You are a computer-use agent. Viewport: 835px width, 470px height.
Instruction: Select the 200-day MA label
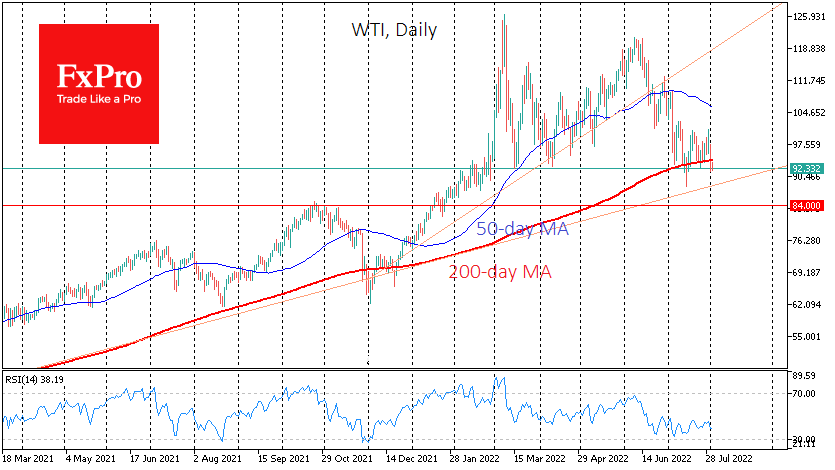[502, 271]
